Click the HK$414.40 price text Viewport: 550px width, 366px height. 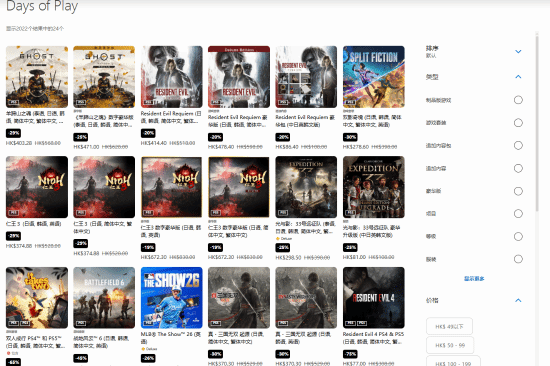(153, 143)
